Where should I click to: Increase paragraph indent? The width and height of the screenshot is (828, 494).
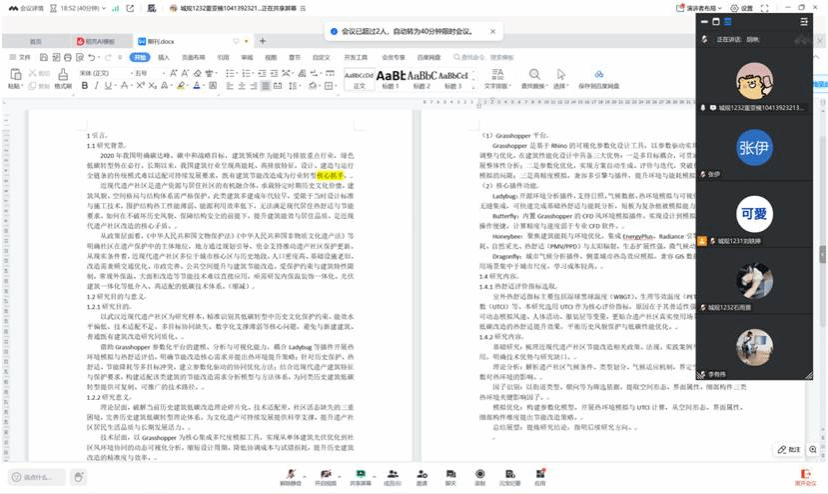click(274, 73)
